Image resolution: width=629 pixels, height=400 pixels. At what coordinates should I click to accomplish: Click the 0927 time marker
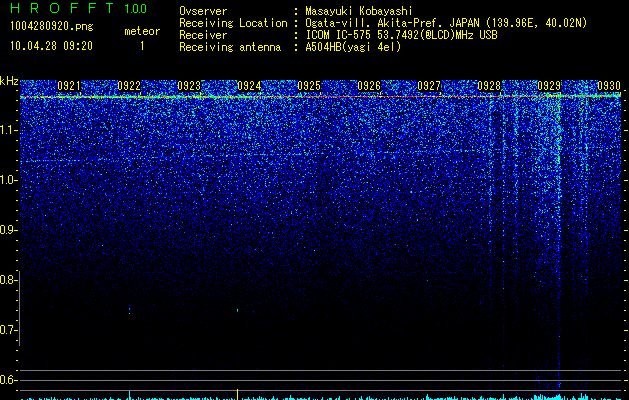click(x=429, y=86)
